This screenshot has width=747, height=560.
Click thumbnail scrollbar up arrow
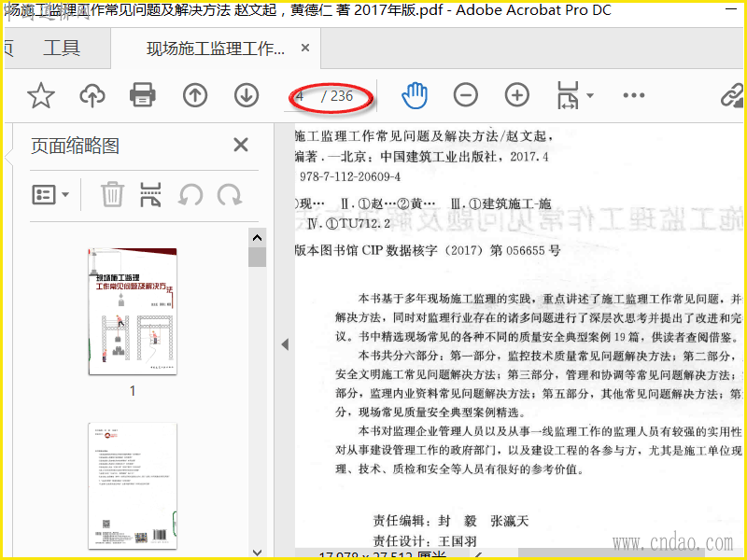pyautogui.click(x=258, y=238)
